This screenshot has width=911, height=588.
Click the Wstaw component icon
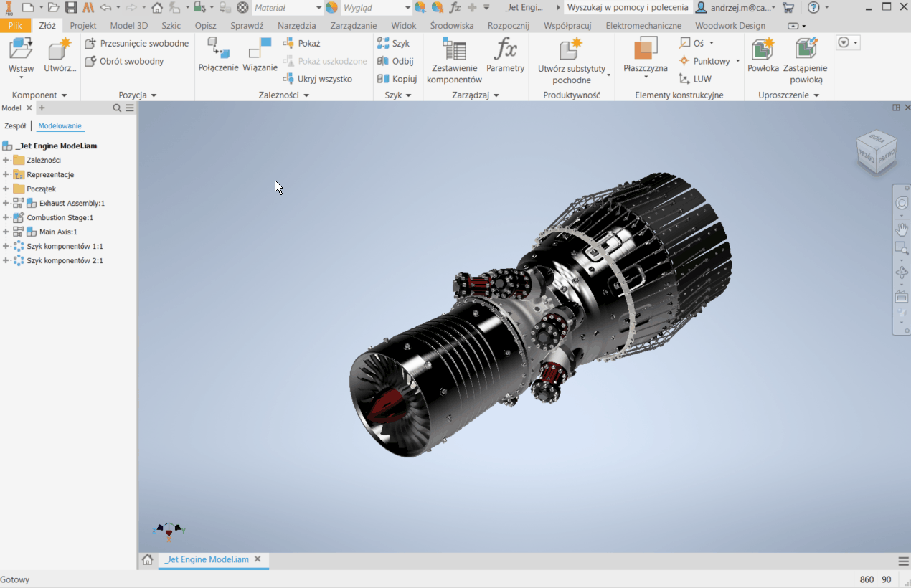21,50
